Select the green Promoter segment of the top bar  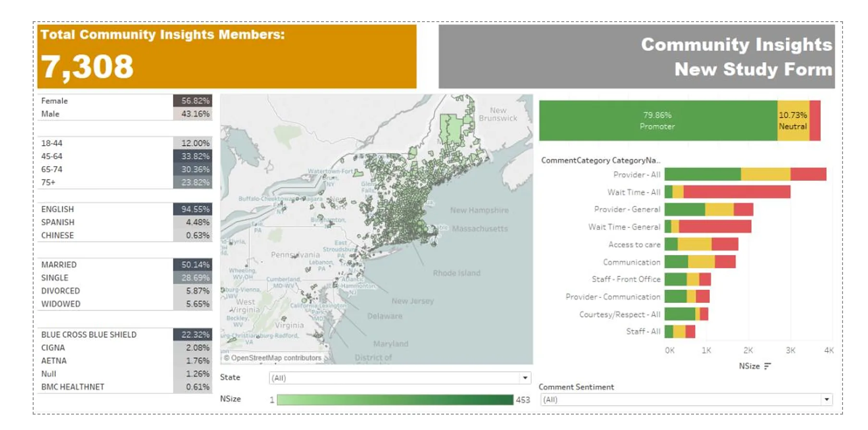[x=657, y=121]
